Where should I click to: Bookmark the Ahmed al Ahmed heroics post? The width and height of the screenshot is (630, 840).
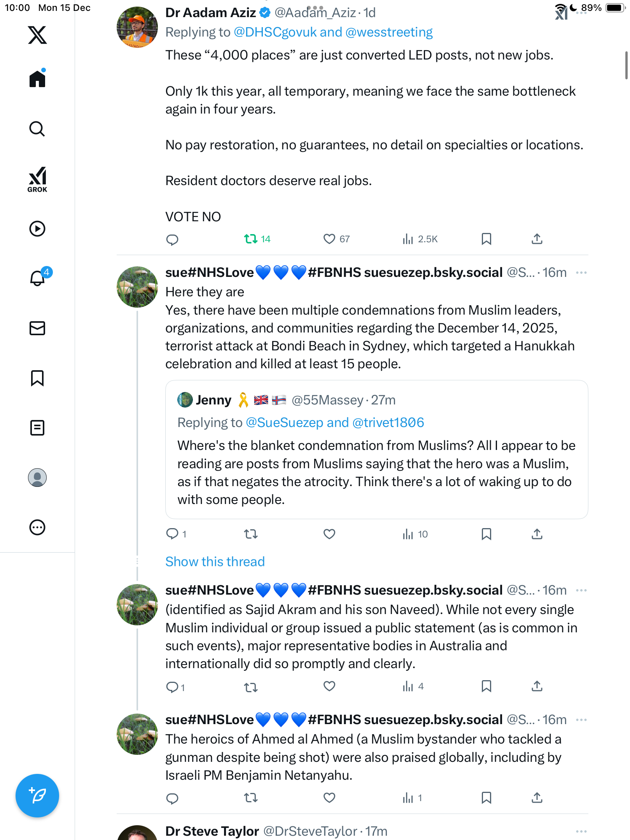(x=486, y=798)
